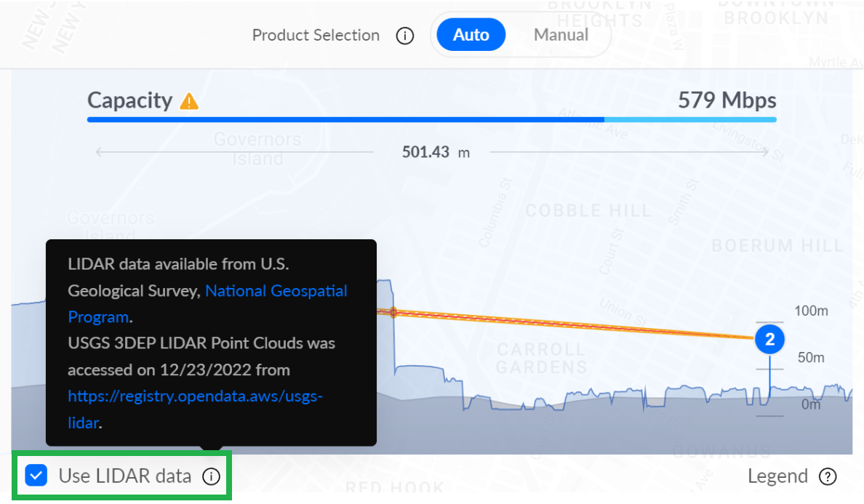Image resolution: width=864 pixels, height=504 pixels.
Task: Click the Capacity warning triangle icon
Action: pos(189,101)
